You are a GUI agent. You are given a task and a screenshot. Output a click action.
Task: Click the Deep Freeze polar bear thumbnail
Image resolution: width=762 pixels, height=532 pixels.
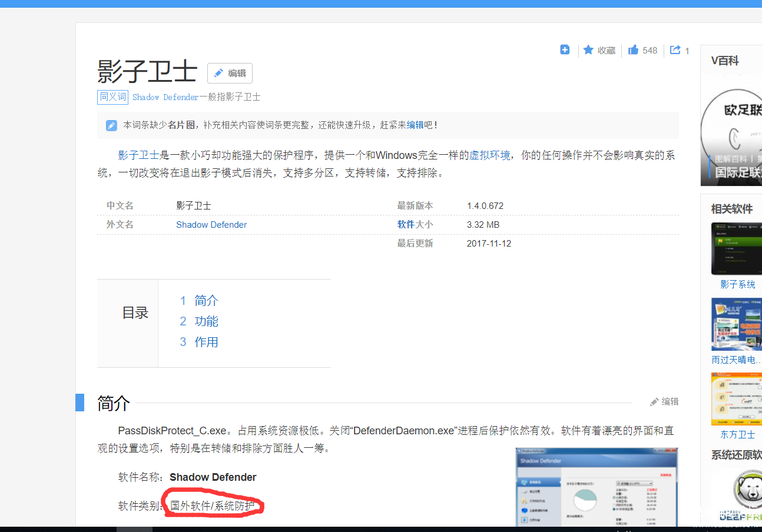pyautogui.click(x=737, y=495)
